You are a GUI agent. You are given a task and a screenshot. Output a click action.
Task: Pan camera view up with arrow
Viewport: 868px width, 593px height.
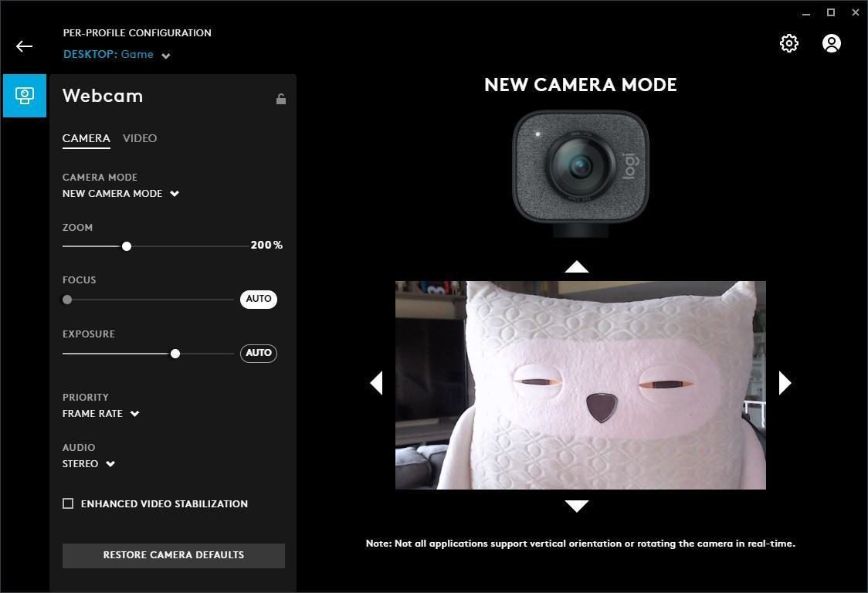pyautogui.click(x=576, y=267)
